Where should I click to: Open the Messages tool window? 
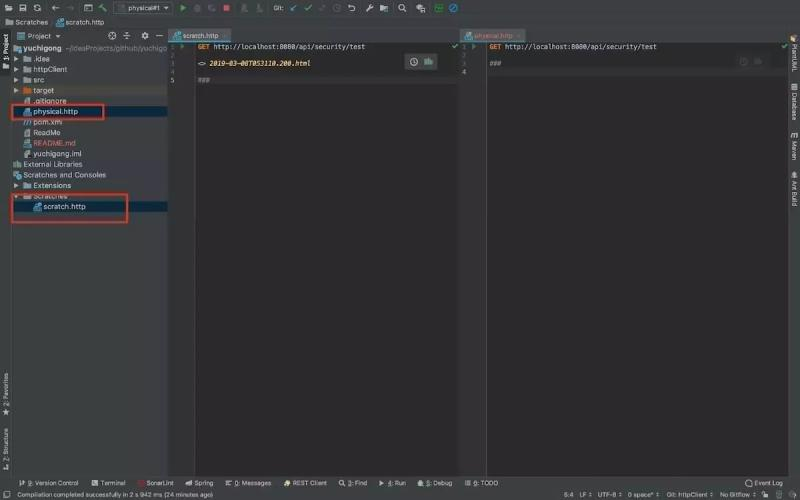[x=248, y=483]
